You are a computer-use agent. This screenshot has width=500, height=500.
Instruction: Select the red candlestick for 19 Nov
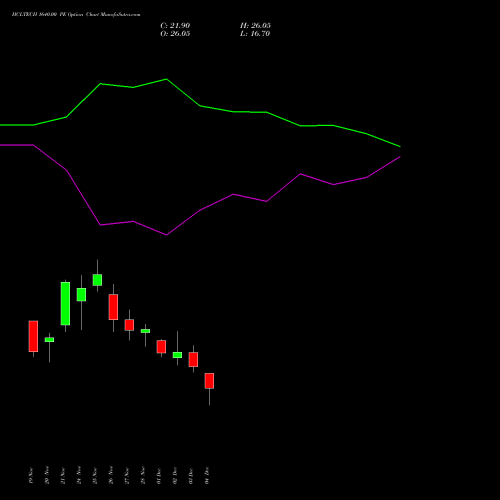33,336
